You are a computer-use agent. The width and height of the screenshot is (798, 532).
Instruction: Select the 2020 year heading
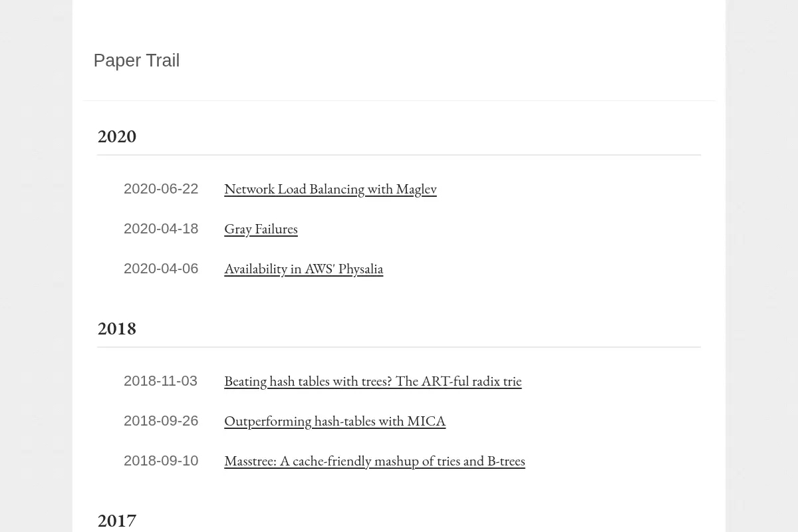tap(117, 136)
